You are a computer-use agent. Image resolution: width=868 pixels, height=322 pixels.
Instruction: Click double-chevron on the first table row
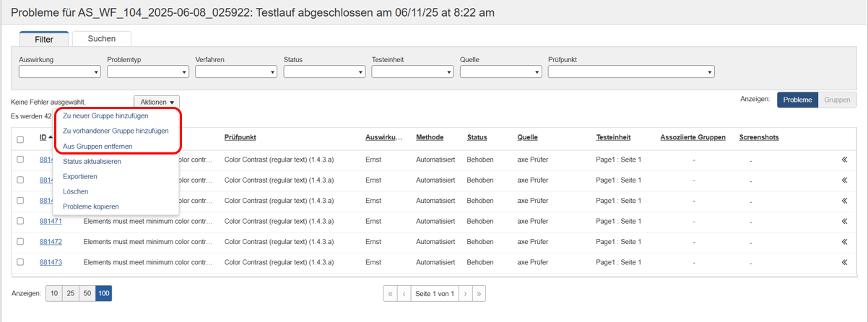[x=844, y=160]
